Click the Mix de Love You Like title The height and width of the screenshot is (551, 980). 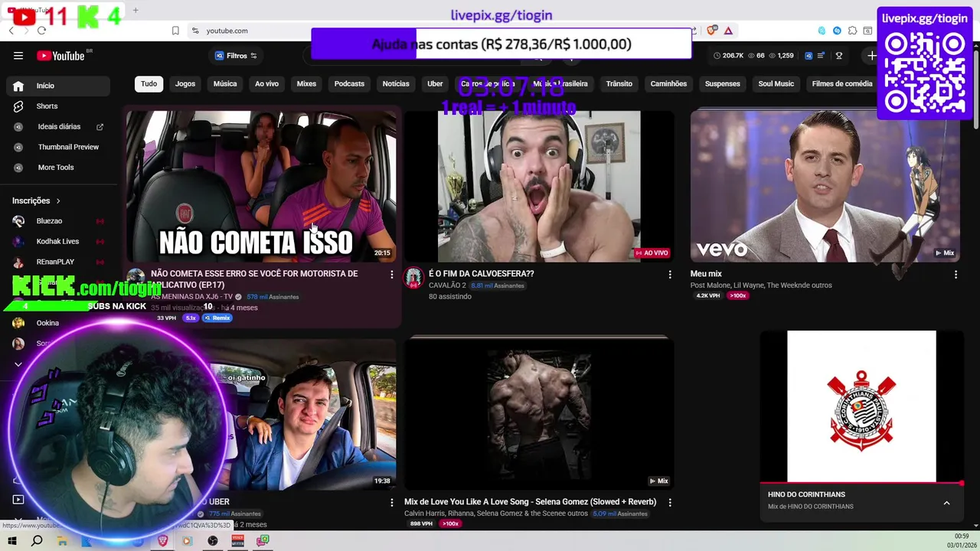pos(530,502)
